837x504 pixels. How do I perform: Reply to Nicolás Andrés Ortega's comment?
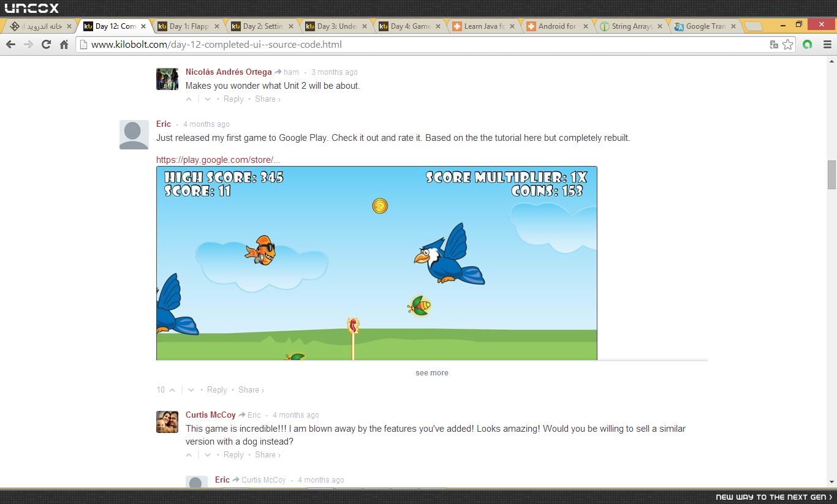coord(233,99)
